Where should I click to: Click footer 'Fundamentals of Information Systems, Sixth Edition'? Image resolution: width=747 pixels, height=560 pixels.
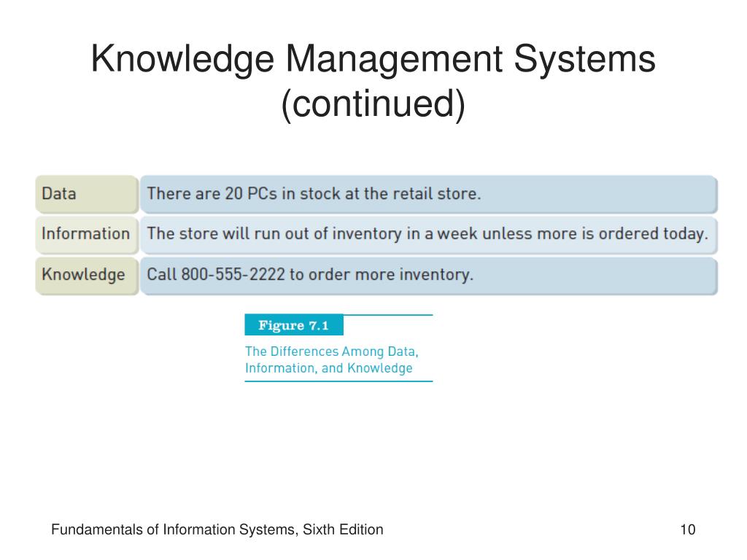click(x=217, y=529)
